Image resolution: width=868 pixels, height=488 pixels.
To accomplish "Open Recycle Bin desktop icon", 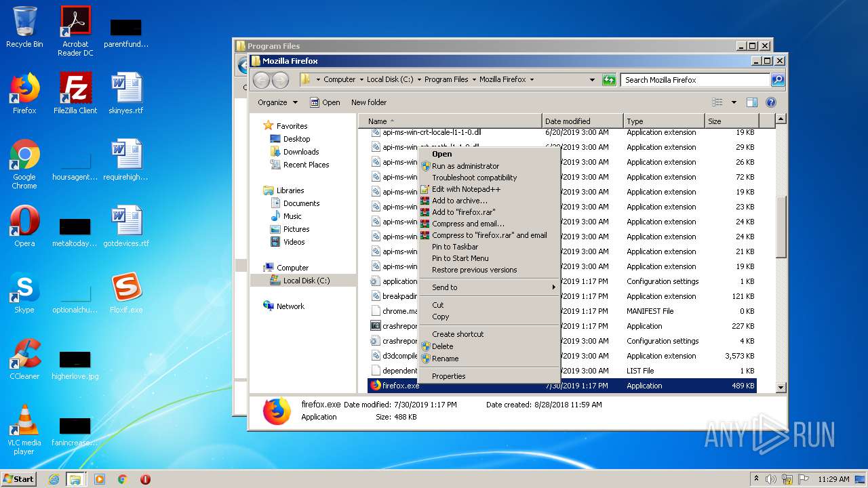I will click(24, 27).
